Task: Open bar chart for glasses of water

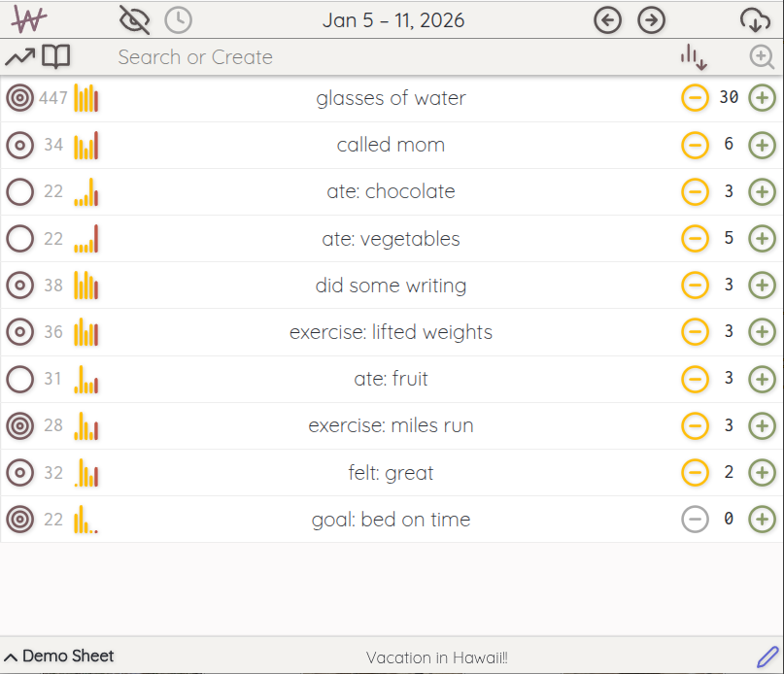Action: tap(86, 98)
